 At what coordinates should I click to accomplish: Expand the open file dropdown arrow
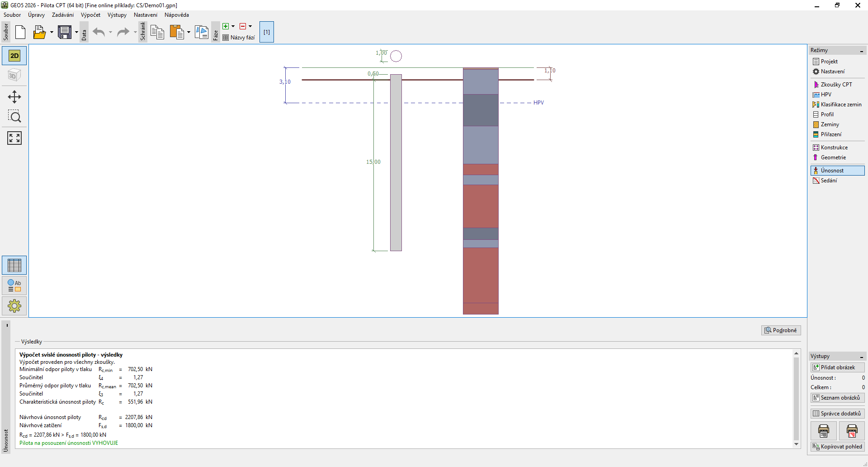(52, 32)
